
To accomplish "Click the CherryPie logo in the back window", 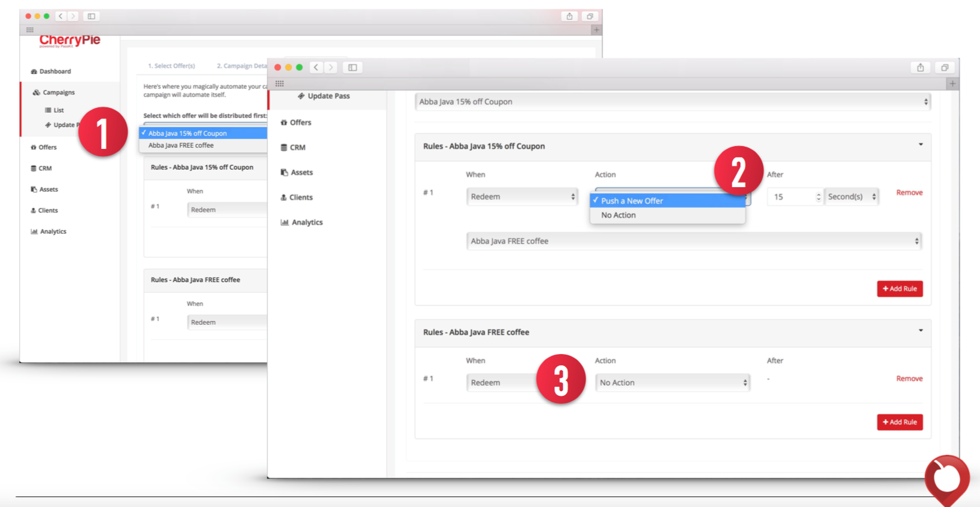I will pos(70,40).
